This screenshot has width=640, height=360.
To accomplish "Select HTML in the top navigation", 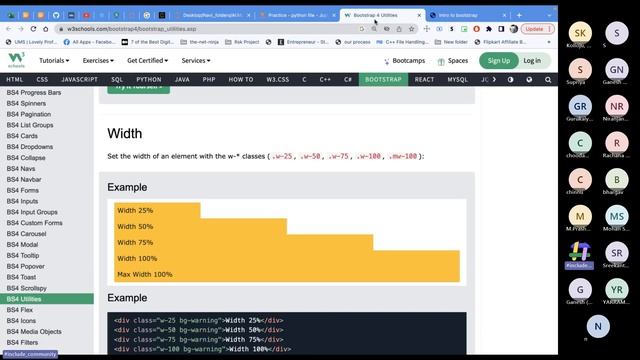I will 15,80.
